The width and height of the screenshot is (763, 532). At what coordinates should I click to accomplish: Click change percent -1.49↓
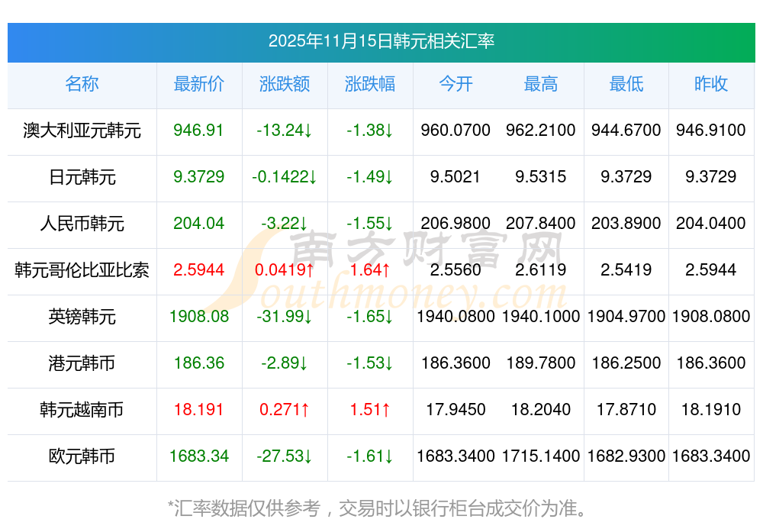click(370, 176)
